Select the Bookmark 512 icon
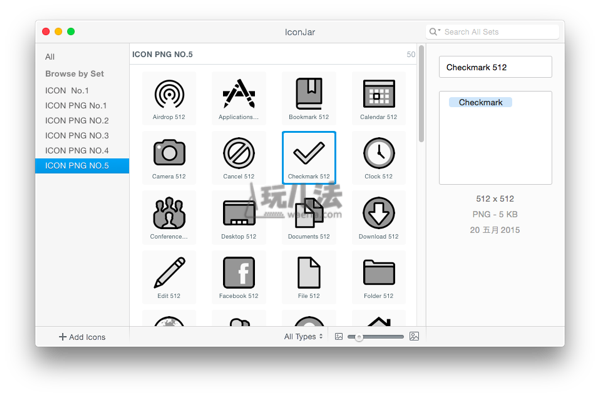This screenshot has height=397, width=600. point(309,98)
